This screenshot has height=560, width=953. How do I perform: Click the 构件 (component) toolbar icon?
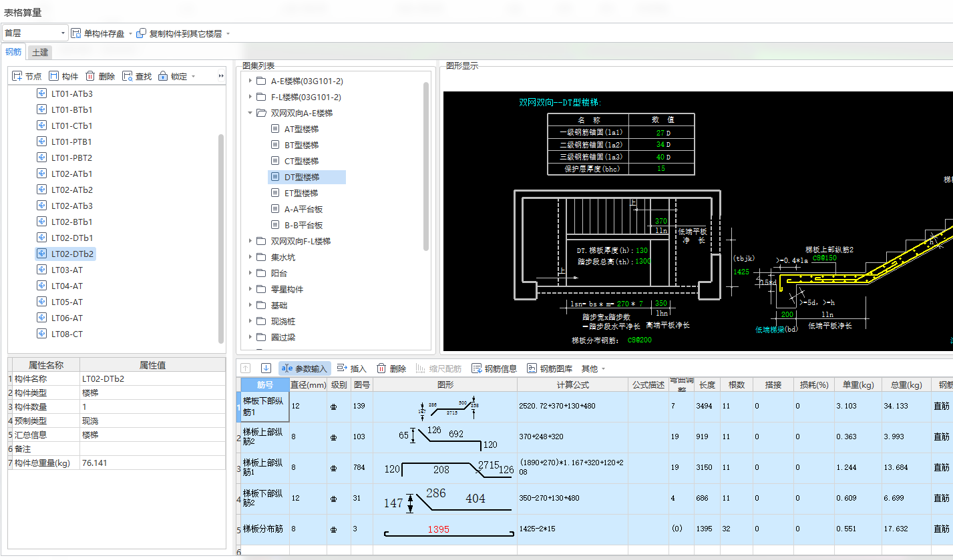point(53,77)
